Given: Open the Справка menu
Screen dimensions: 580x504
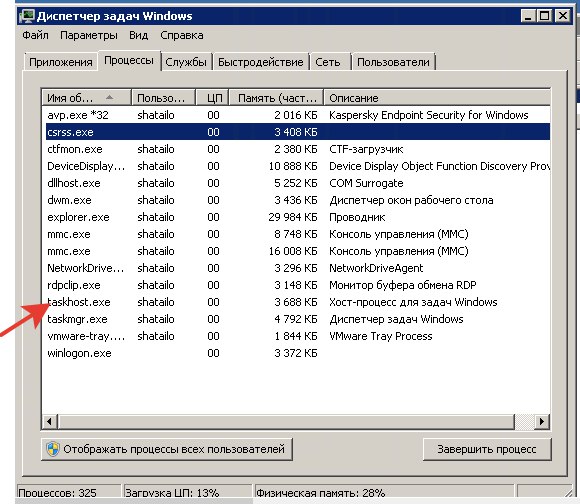Looking at the screenshot, I should click(x=182, y=35).
